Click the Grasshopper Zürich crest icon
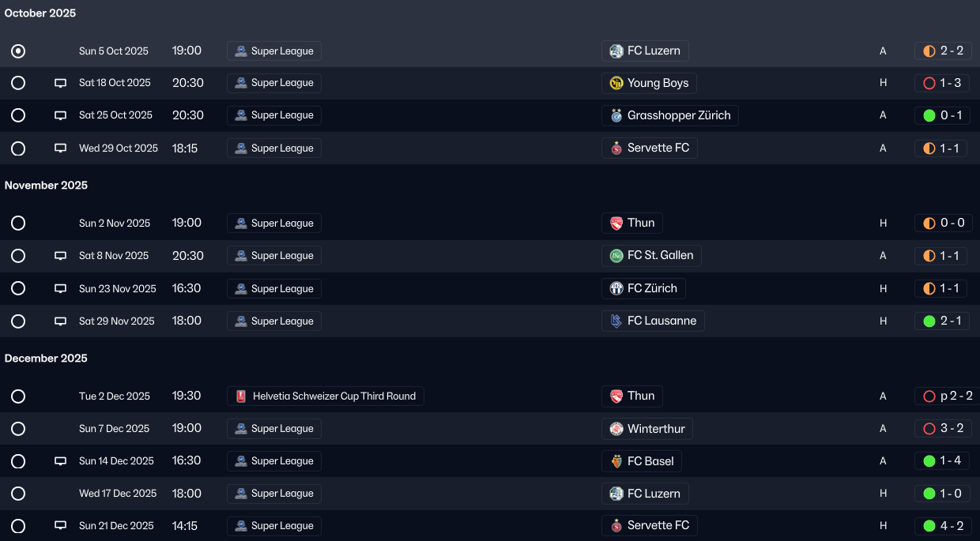The width and height of the screenshot is (980, 541). [x=616, y=116]
